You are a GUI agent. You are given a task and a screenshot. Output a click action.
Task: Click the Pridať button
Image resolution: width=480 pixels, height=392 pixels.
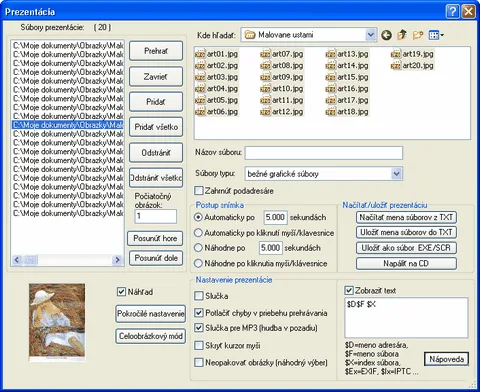[156, 102]
